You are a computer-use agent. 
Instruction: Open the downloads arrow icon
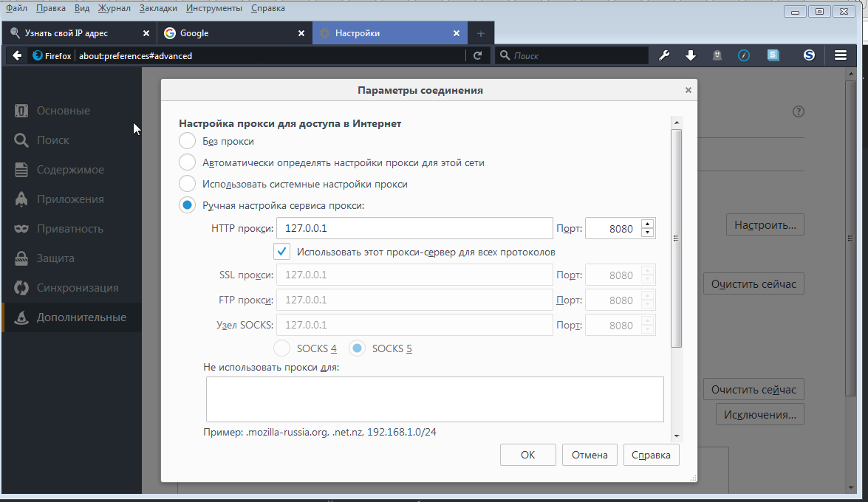(x=691, y=55)
